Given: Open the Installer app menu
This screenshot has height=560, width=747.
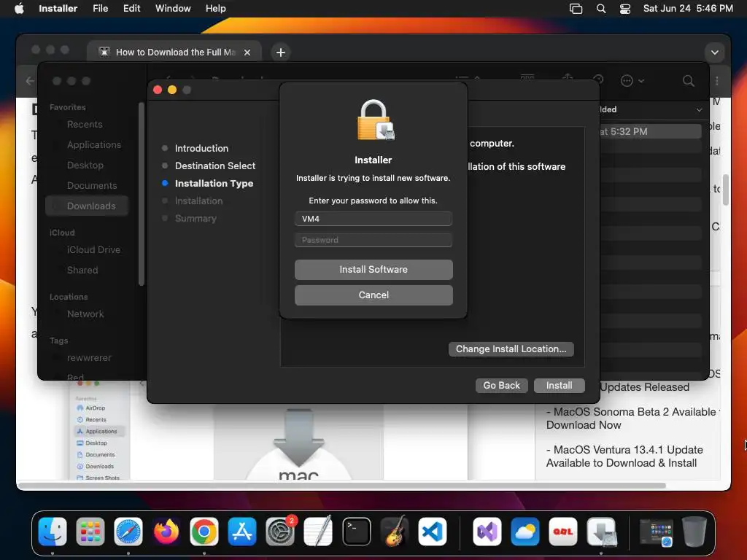Looking at the screenshot, I should [x=58, y=8].
